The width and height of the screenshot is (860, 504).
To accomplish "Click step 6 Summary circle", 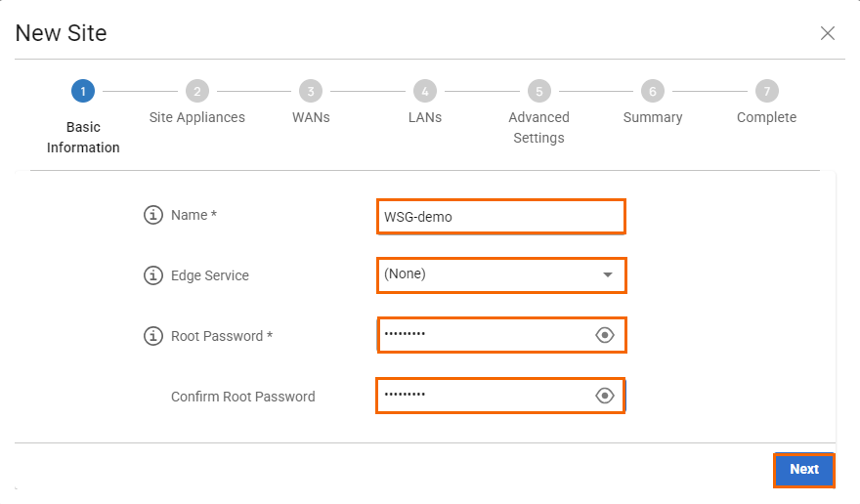I will [x=653, y=92].
